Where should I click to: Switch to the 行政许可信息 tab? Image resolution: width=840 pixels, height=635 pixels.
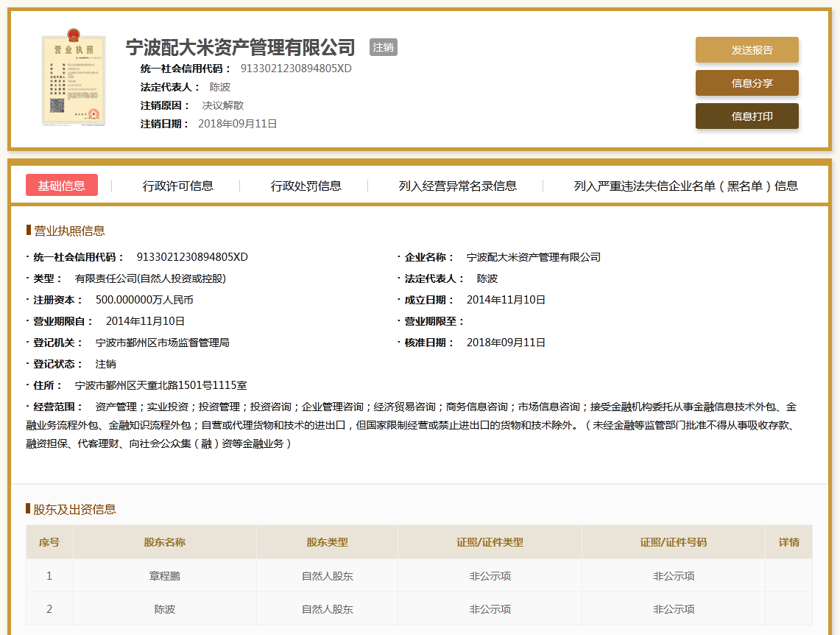click(x=178, y=186)
